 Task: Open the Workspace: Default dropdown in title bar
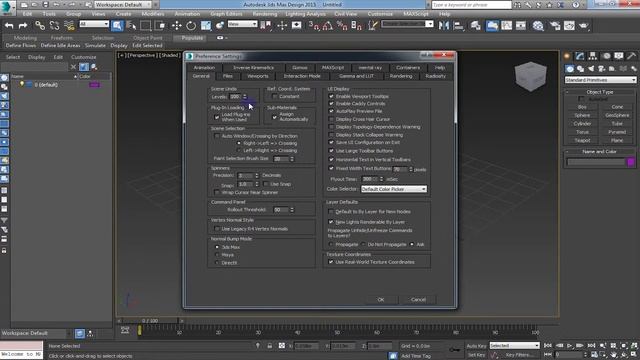(x=122, y=4)
